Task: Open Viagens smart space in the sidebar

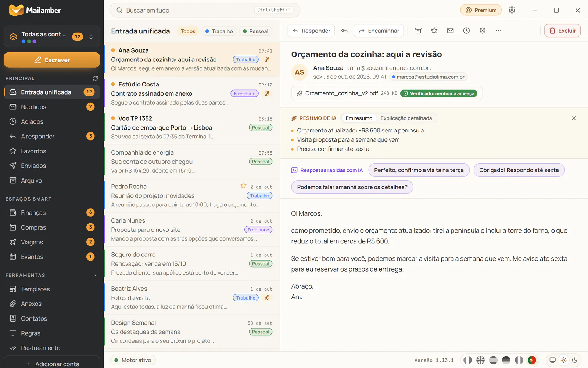Action: click(52, 242)
